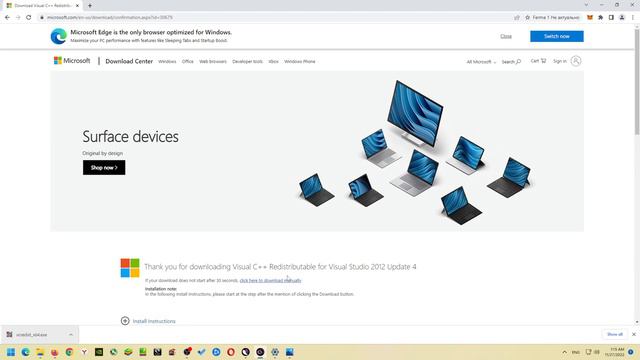Bookmark this page with the star icon
640x360 pixels.
pos(527,18)
